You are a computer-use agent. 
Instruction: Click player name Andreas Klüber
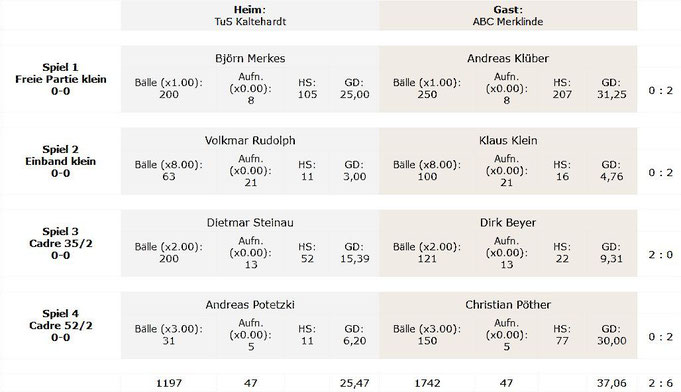click(x=508, y=59)
